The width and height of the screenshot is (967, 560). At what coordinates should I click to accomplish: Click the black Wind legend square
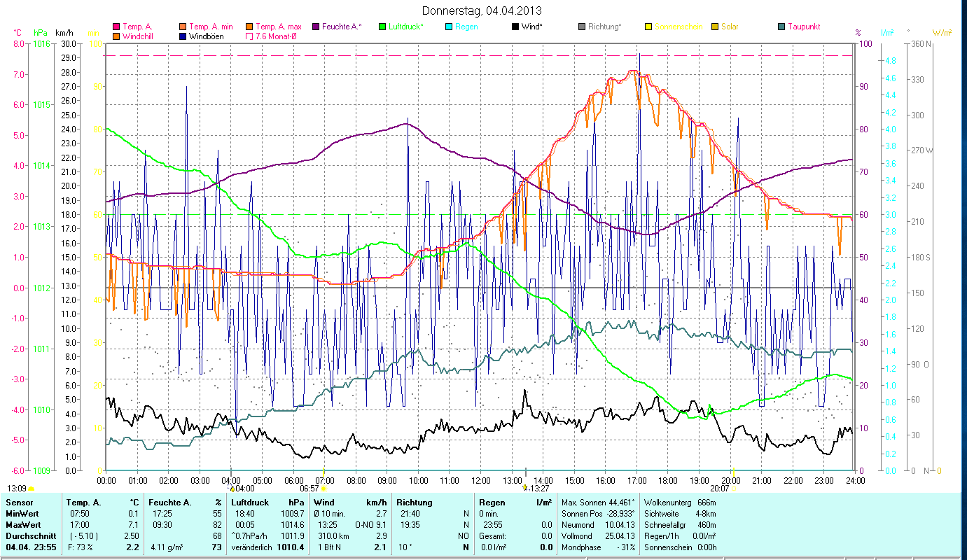515,27
